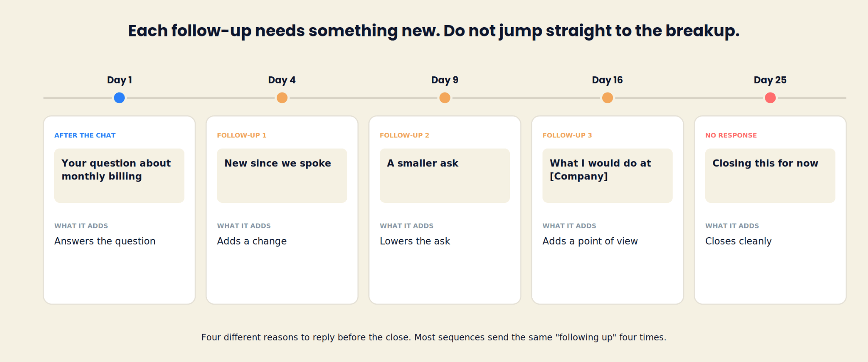Image resolution: width=868 pixels, height=362 pixels.
Task: Click the orange Day 4 timeline dot
Action: coord(282,98)
